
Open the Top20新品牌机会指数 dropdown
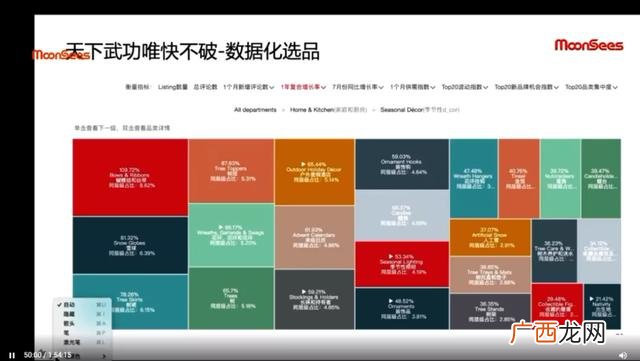[x=527, y=87]
